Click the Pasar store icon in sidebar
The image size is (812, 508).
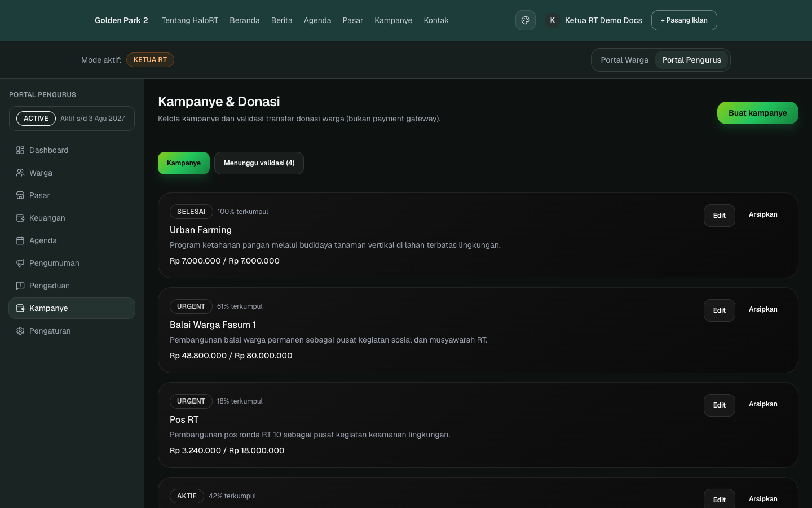click(x=20, y=195)
